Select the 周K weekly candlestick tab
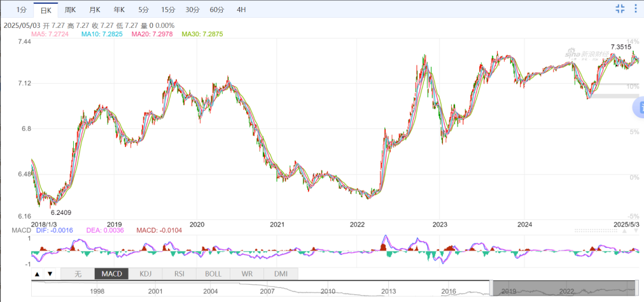This screenshot has width=644, height=302. tap(70, 10)
